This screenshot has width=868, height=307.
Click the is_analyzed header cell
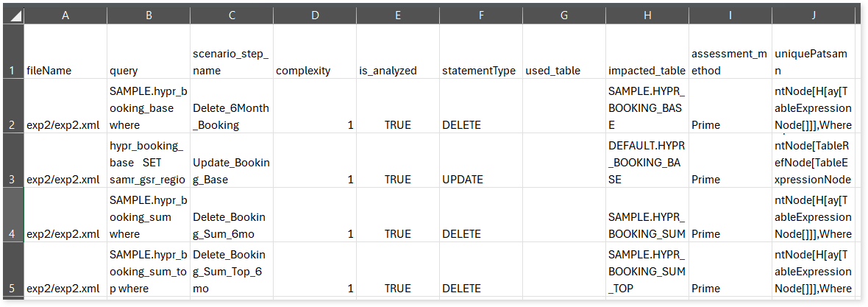[397, 53]
